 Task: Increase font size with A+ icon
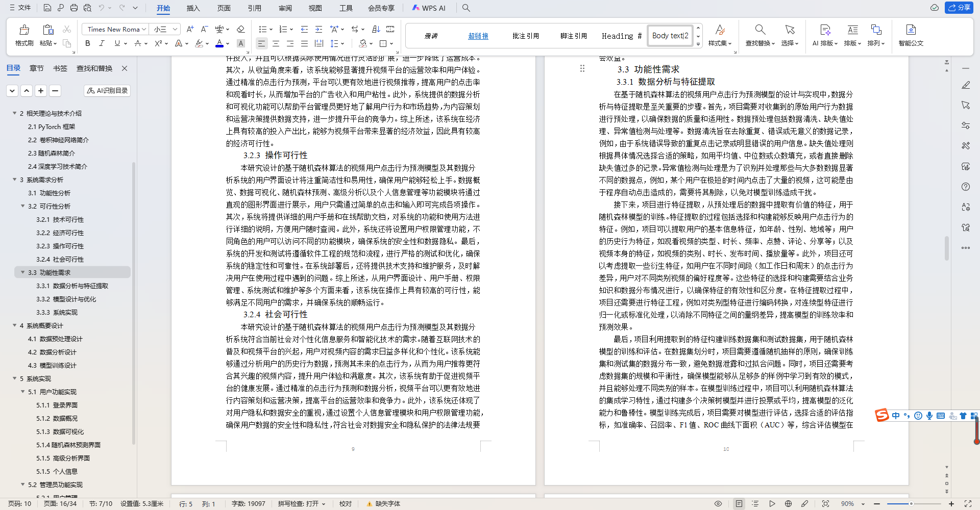tap(190, 29)
